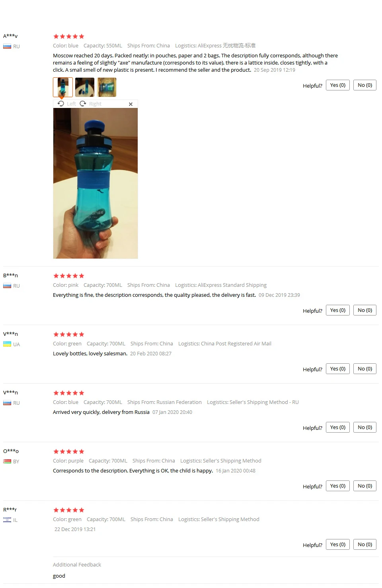Mark A***v's review not helpful
This screenshot has height=588, width=382.
click(x=365, y=85)
